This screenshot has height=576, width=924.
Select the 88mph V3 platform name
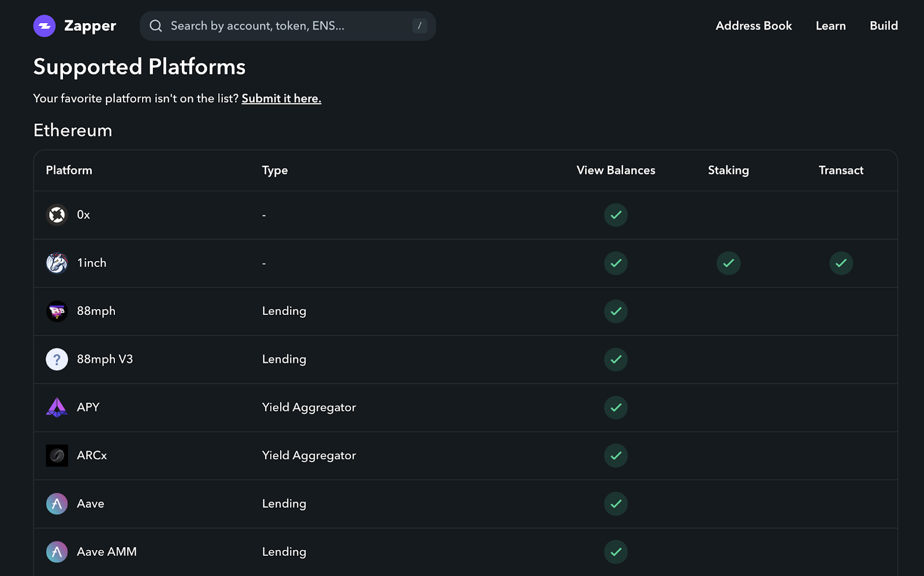coord(105,359)
